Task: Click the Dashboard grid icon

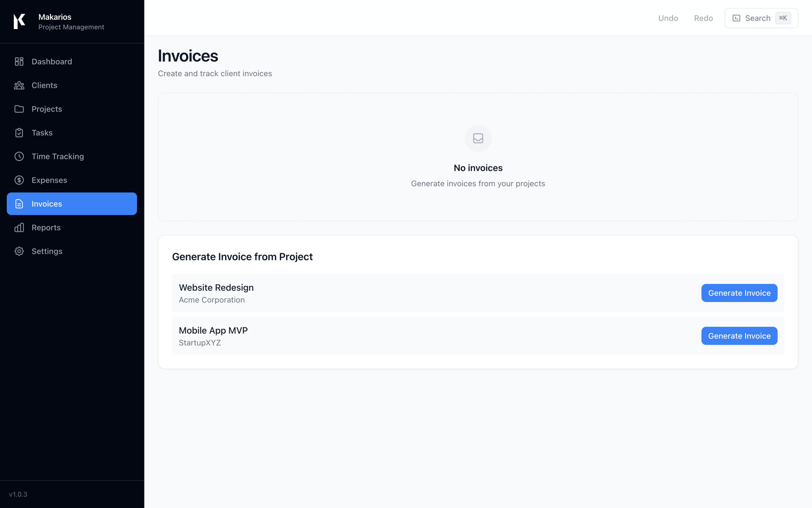Action: (x=19, y=62)
